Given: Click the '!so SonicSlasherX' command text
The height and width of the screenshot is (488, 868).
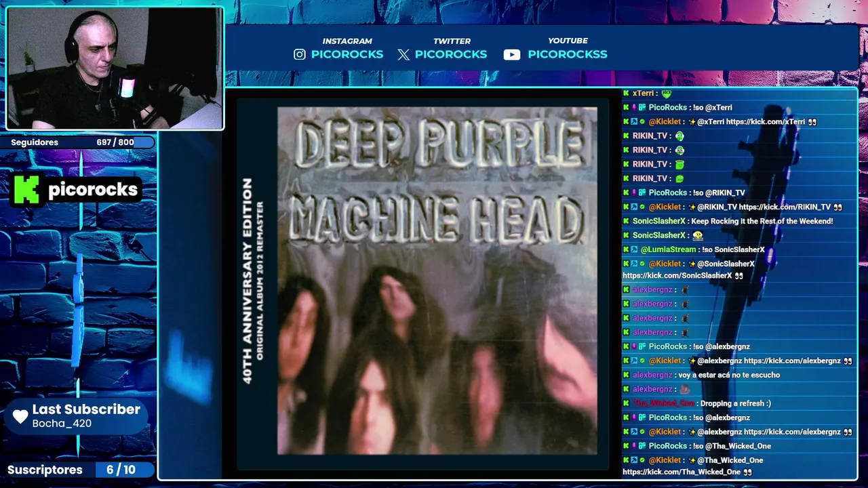Looking at the screenshot, I should 734,250.
